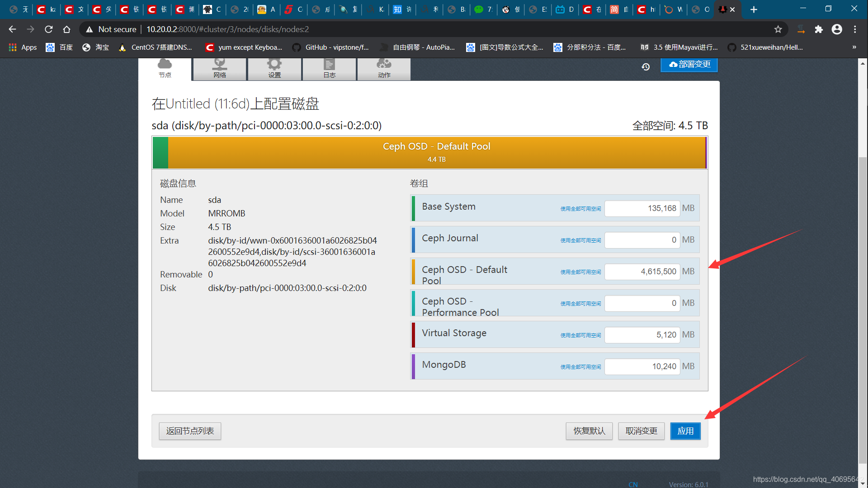Open the 设置 (Settings) tab

(x=274, y=69)
